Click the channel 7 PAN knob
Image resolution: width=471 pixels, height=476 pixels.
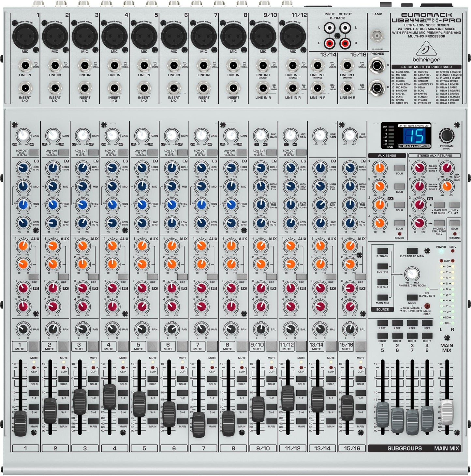point(201,329)
